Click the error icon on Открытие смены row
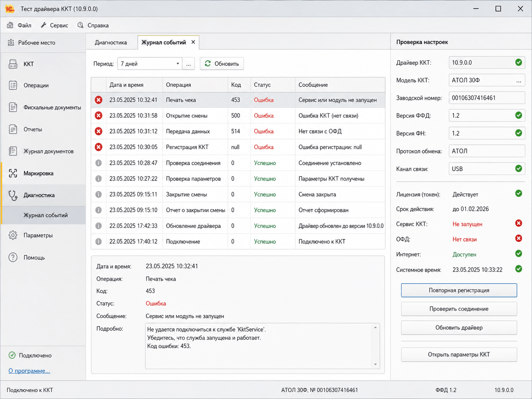Image resolution: width=532 pixels, height=399 pixels. point(98,116)
